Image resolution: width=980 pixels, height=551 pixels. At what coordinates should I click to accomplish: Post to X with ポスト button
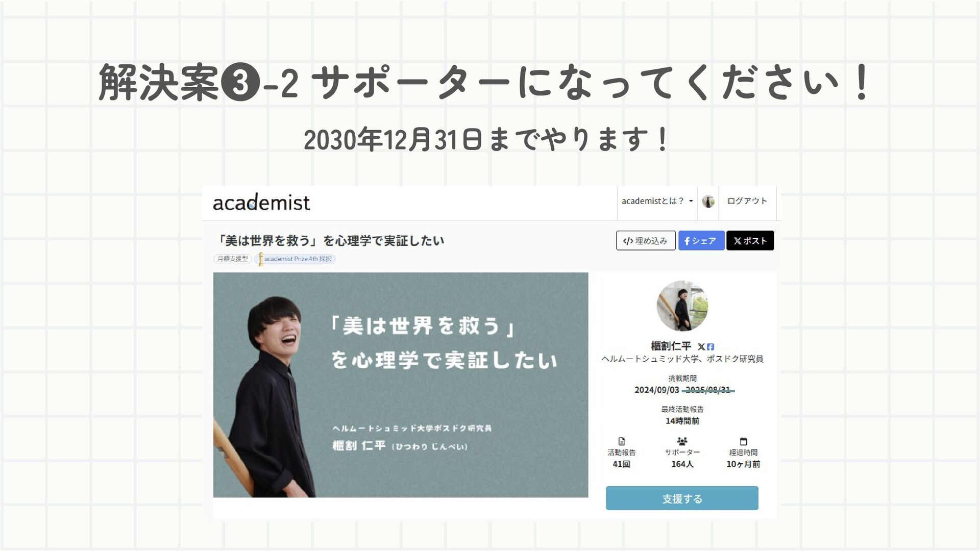coord(750,240)
